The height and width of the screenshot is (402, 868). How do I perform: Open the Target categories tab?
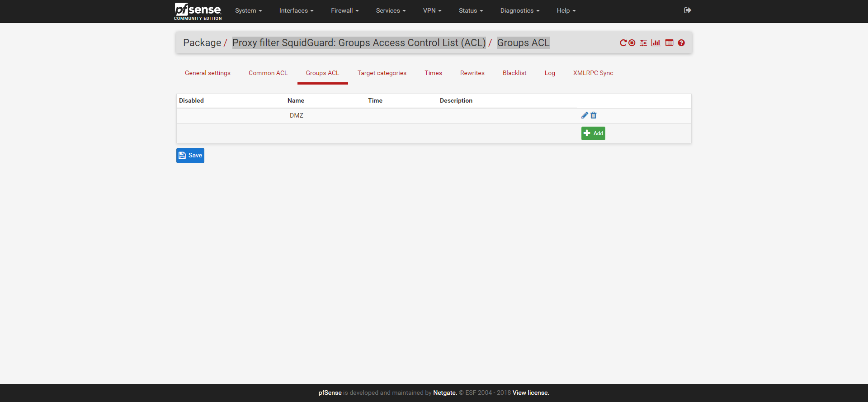pyautogui.click(x=382, y=73)
